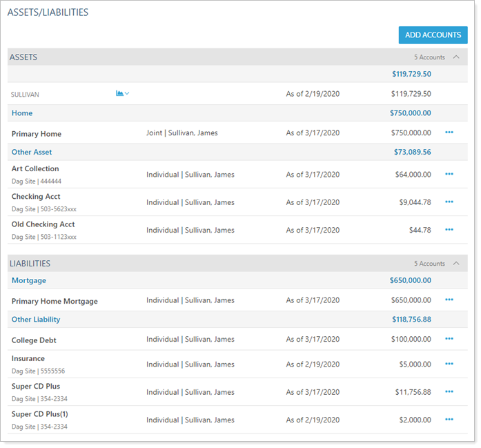The height and width of the screenshot is (448, 481).
Task: Click the three-dot icon for Super CD Plus(1)
Action: coord(449,419)
